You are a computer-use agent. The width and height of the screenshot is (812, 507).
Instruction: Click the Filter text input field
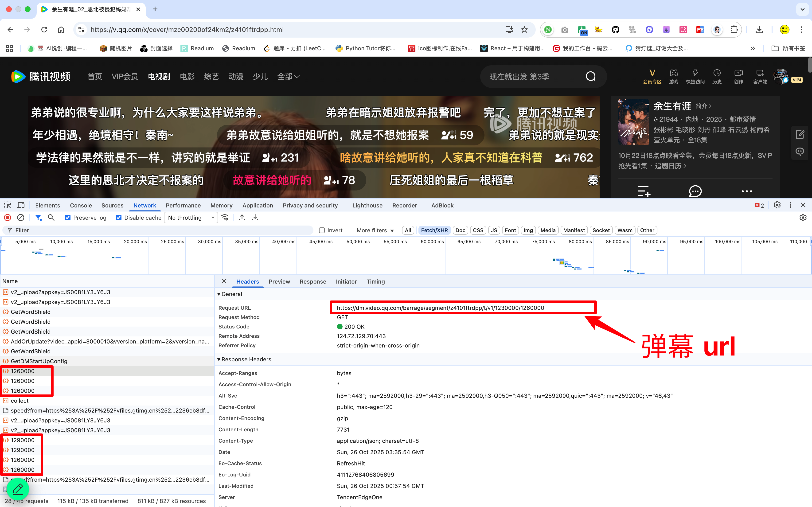coord(158,230)
